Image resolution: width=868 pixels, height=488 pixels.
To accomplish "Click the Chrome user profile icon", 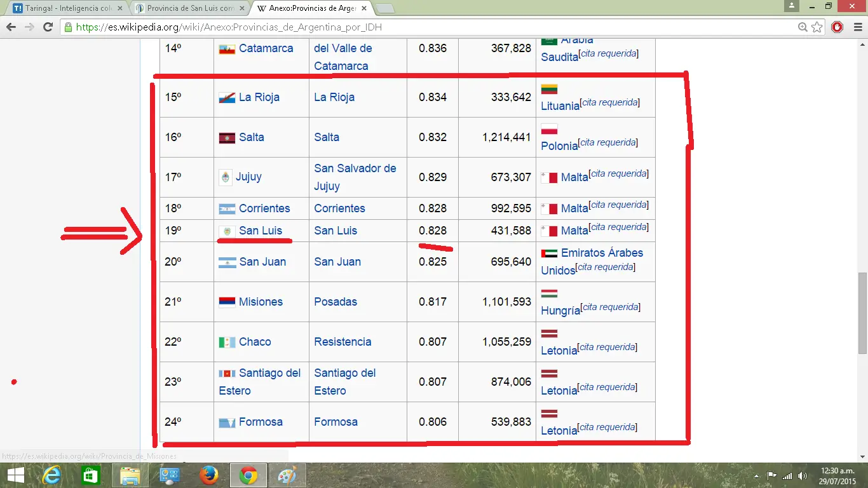I will 791,6.
